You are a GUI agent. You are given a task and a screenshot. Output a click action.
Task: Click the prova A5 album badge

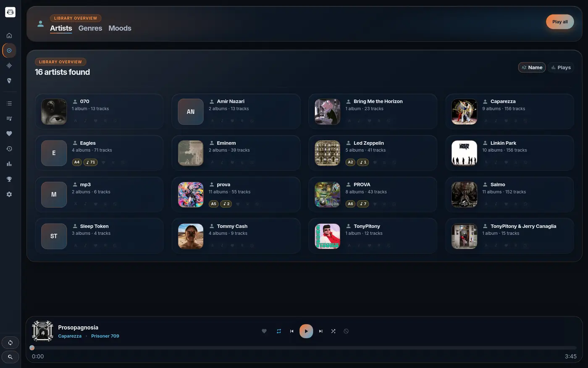(x=214, y=204)
